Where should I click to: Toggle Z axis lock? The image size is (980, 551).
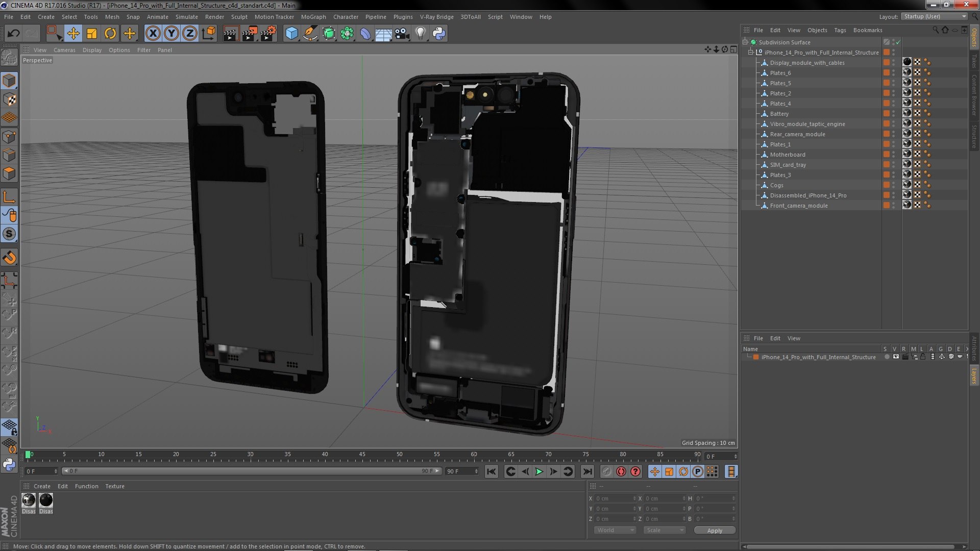190,34
